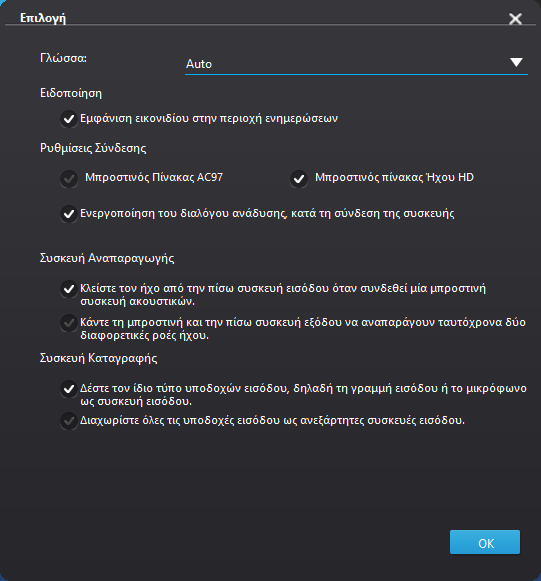Check Διαχωρίστε όλες τις υποδοχές εισόδου option

[x=69, y=421]
